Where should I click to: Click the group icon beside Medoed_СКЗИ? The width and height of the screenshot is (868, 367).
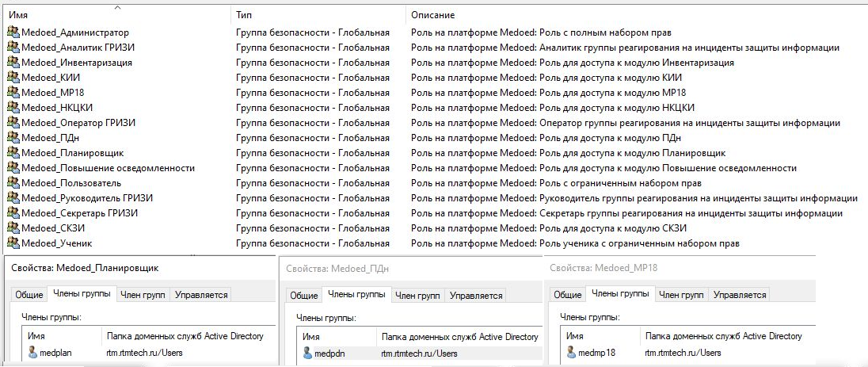[x=13, y=227]
